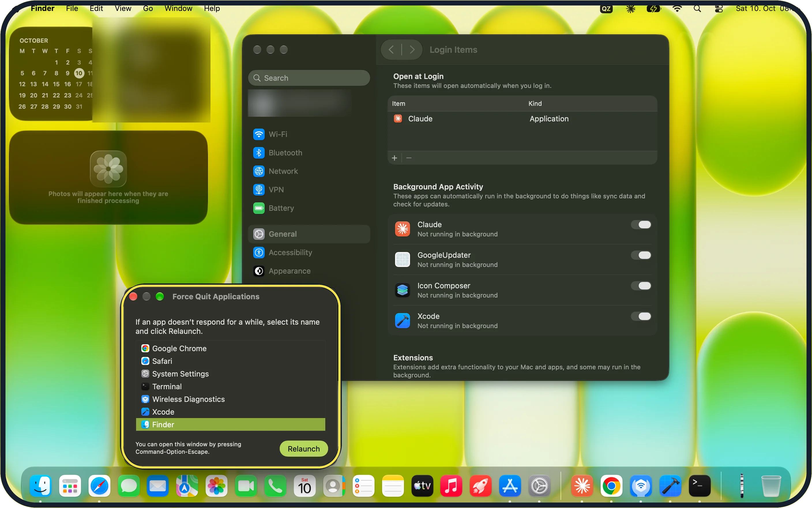Click Relaunch in Force Quit window
This screenshot has height=508, width=812.
304,449
